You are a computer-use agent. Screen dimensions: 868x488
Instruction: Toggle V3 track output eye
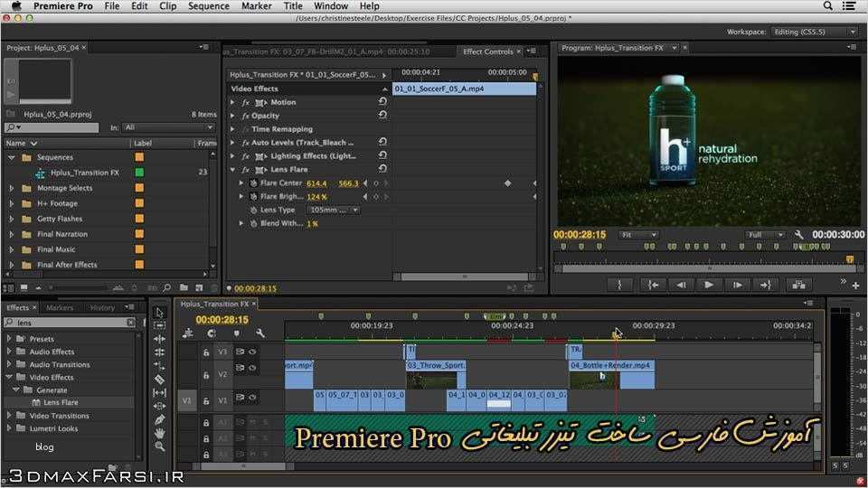(x=252, y=352)
